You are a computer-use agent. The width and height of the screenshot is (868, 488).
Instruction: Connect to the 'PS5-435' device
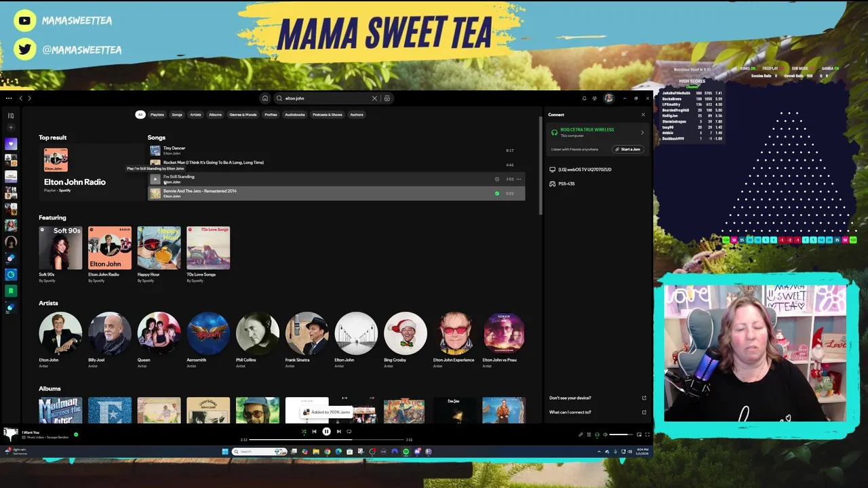(562, 184)
